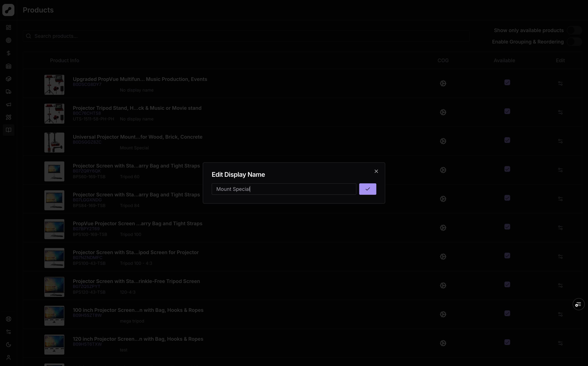Open COG settings for mega tripod row
588x366 pixels.
click(443, 315)
